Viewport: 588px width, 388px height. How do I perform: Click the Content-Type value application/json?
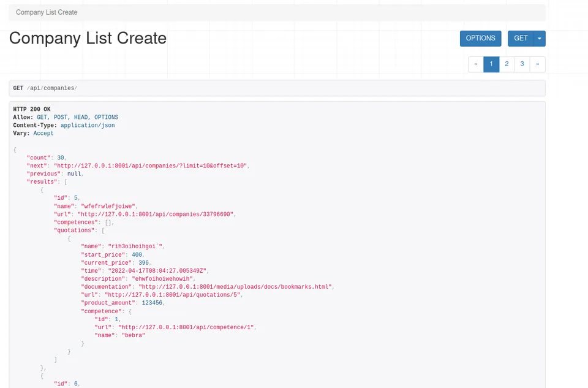[x=88, y=125]
